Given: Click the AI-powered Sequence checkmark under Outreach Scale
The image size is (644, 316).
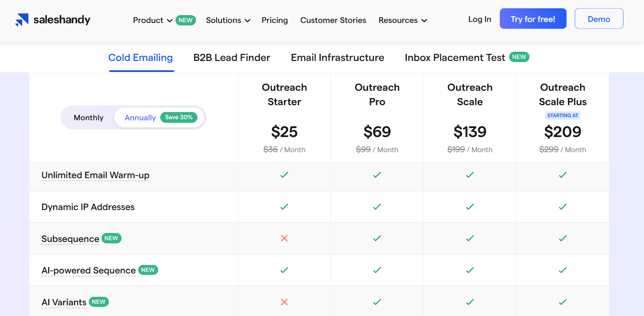Looking at the screenshot, I should (x=470, y=270).
